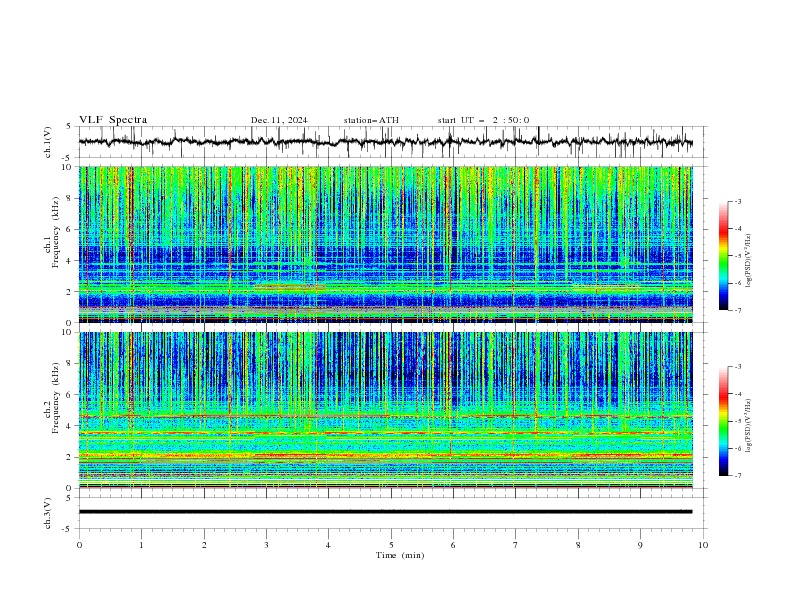Screen dimensions: 792x612
Task: Click ch.1 colorbar log(PSD) label
Action: point(749,261)
